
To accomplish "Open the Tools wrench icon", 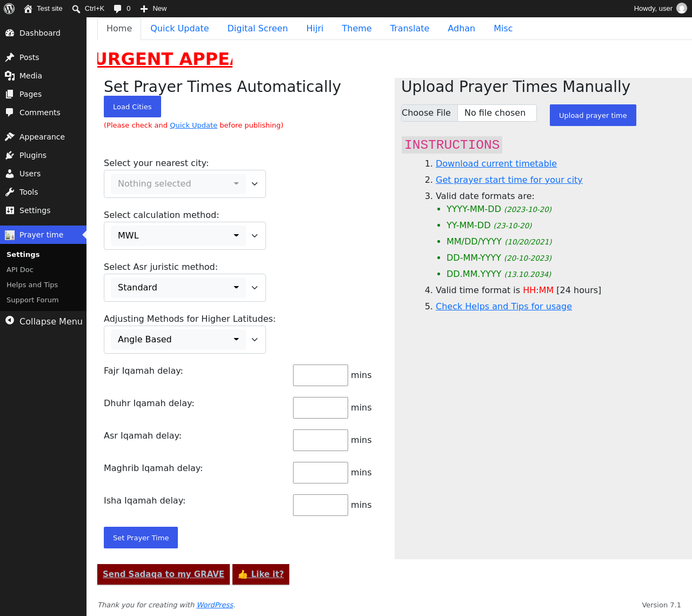I will (10, 192).
